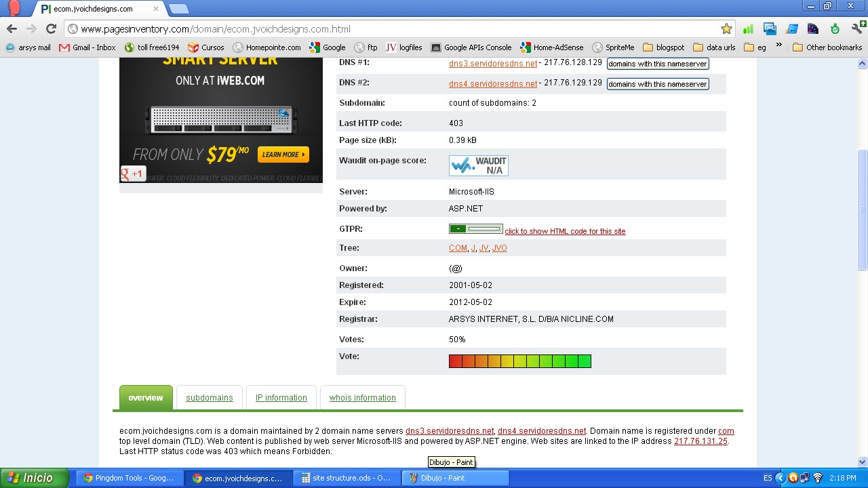Reload the page with the refresh icon
The height and width of the screenshot is (488, 868).
[x=51, y=29]
